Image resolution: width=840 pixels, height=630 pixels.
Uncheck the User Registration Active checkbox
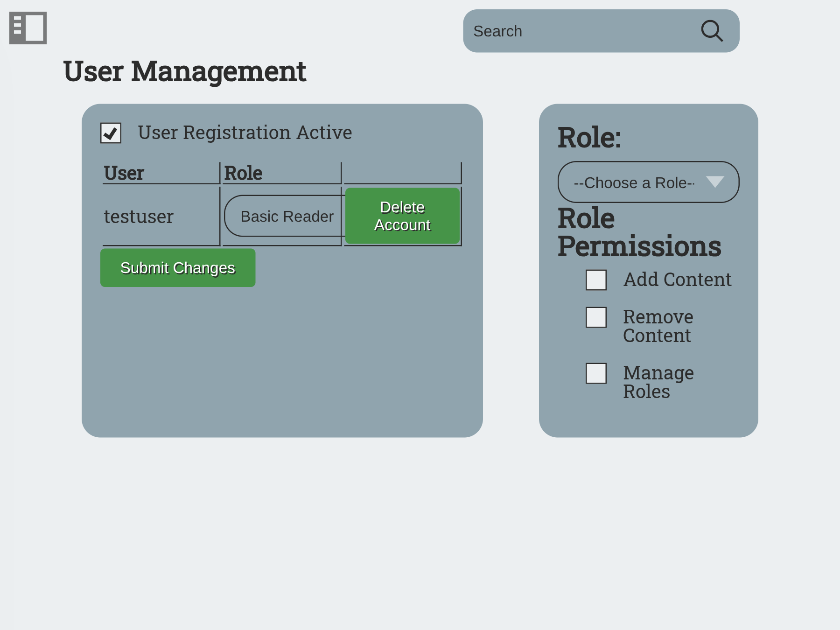point(111,133)
